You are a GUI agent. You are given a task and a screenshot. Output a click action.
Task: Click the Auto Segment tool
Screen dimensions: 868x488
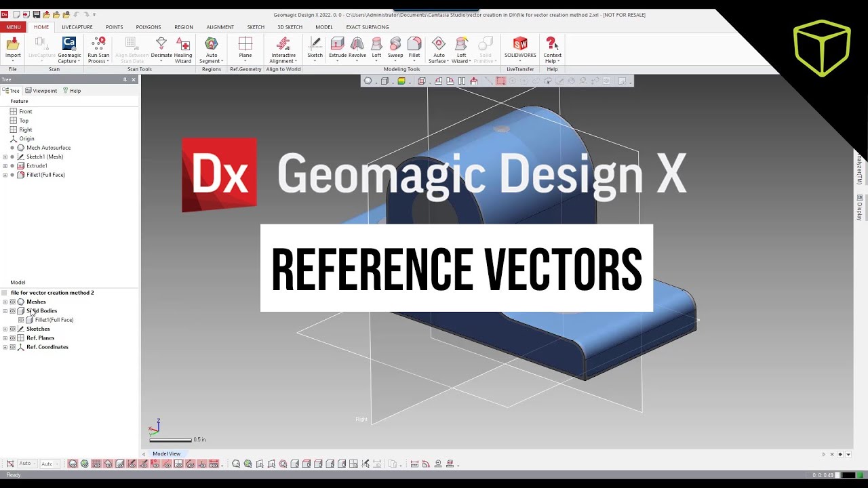pos(212,49)
